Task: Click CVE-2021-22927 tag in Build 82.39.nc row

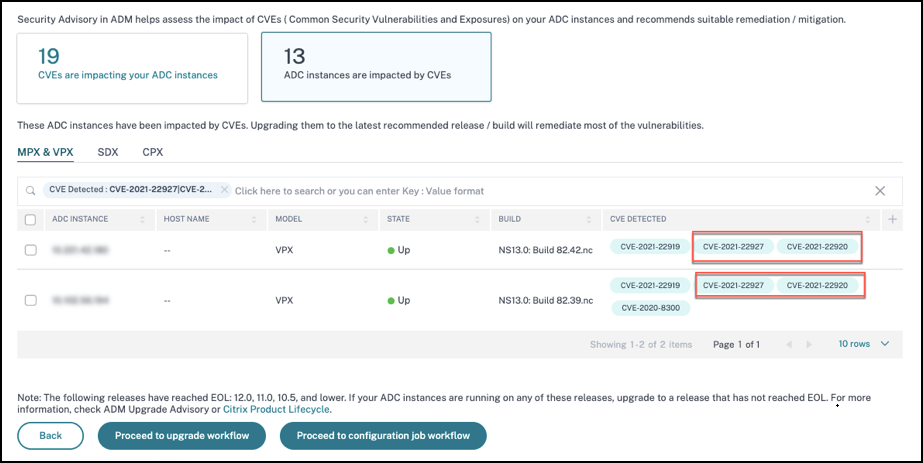Action: pos(733,285)
